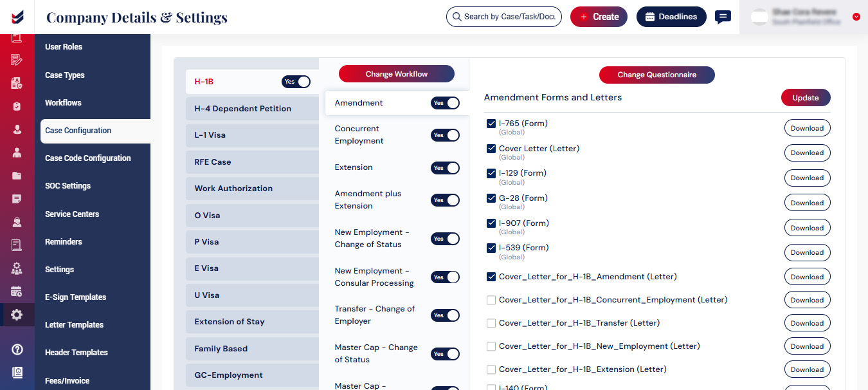Open E-Sign Templates menu item
The image size is (868, 390).
(x=75, y=297)
